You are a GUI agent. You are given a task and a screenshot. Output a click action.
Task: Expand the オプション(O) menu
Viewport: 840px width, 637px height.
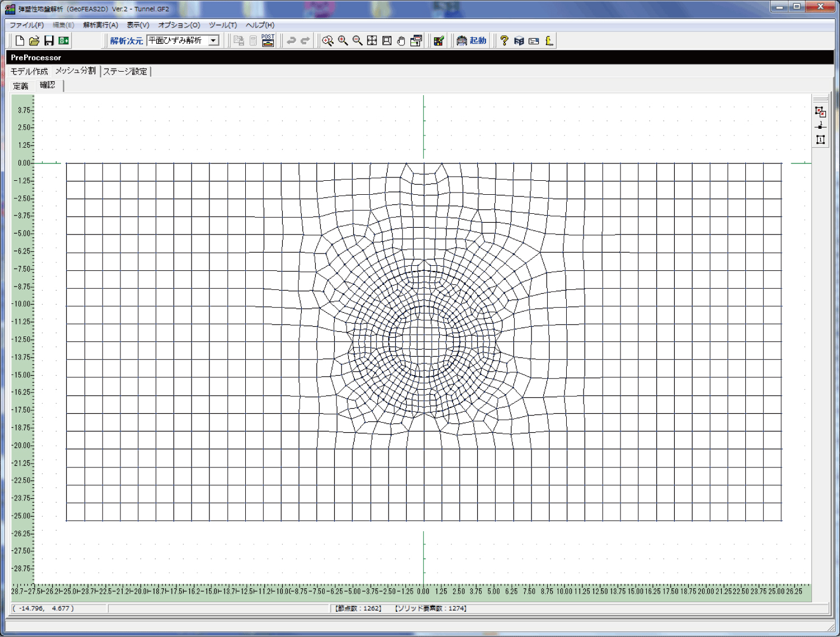(179, 25)
